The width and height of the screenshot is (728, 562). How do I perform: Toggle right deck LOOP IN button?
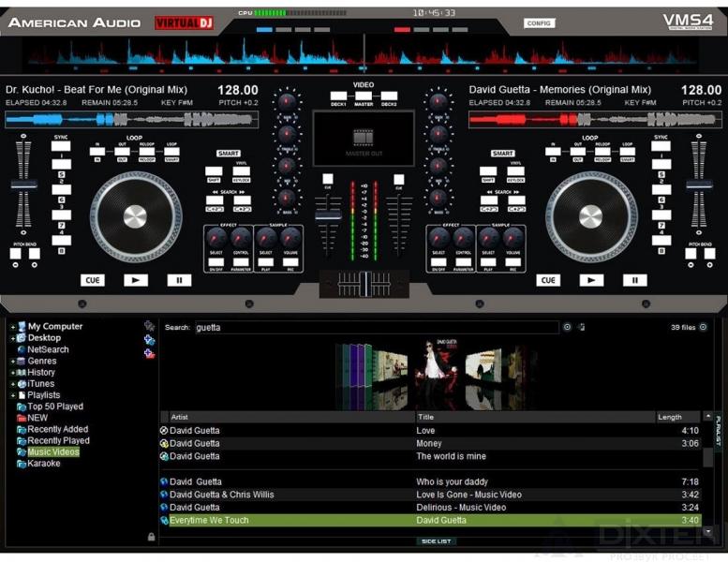[553, 152]
